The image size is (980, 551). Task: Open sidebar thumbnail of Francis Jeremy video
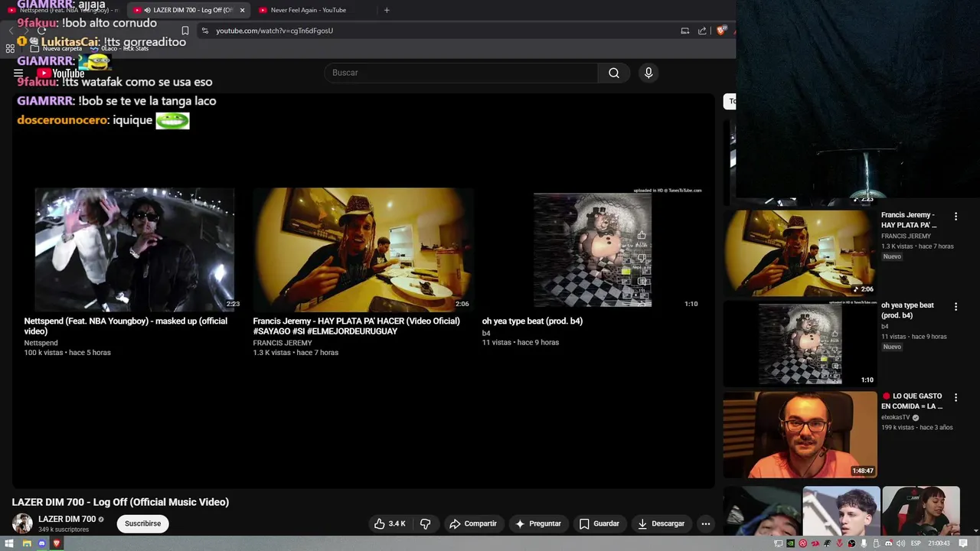(x=799, y=253)
